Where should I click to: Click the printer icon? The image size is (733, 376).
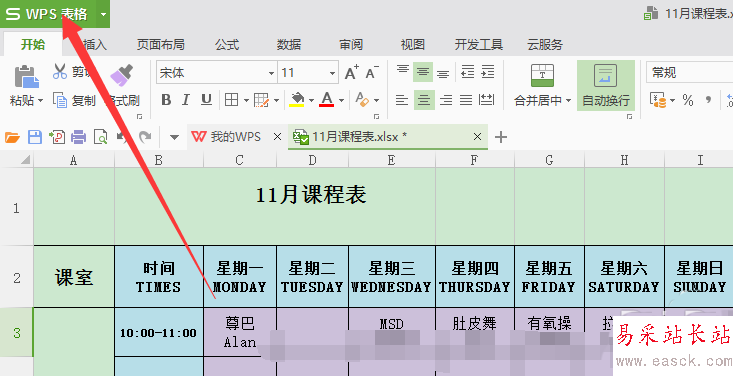(79, 137)
